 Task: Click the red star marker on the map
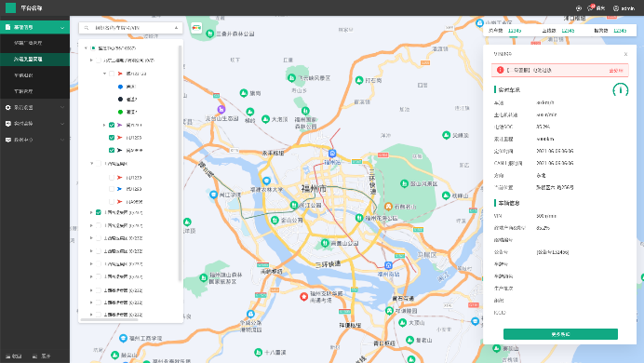coord(303,297)
